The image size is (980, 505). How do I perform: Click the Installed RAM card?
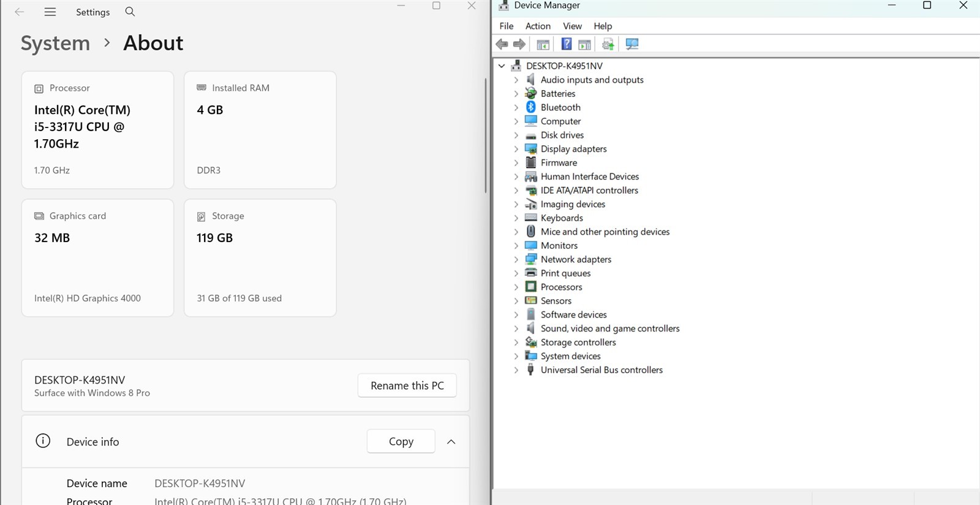(260, 130)
